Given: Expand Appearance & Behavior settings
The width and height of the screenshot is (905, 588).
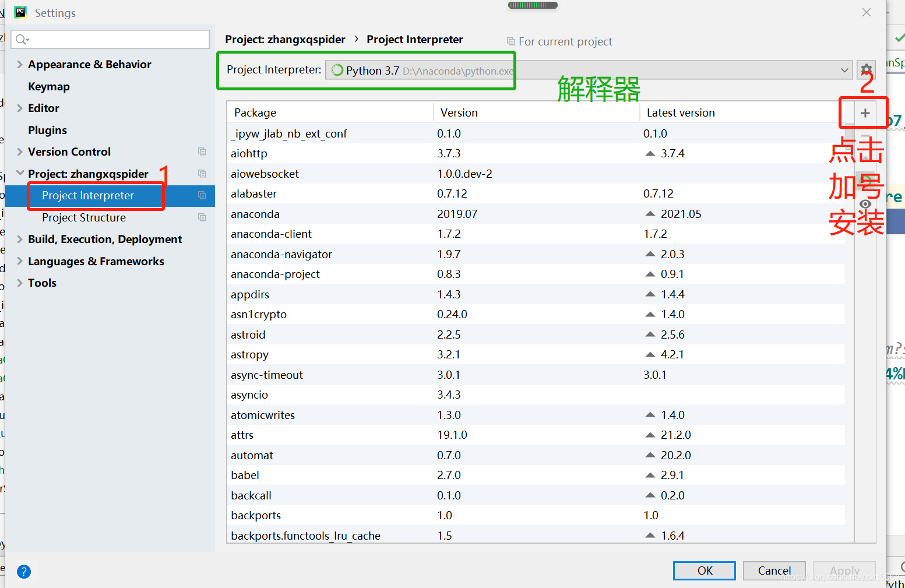Looking at the screenshot, I should pos(20,64).
